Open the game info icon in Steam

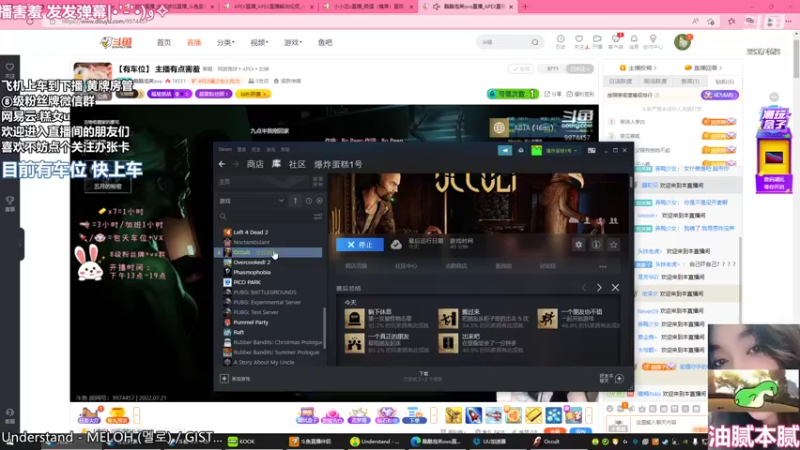596,245
